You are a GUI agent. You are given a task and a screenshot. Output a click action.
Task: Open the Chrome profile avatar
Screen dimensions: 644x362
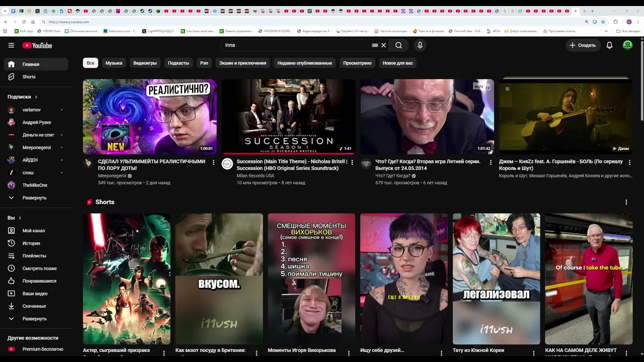[x=629, y=22]
